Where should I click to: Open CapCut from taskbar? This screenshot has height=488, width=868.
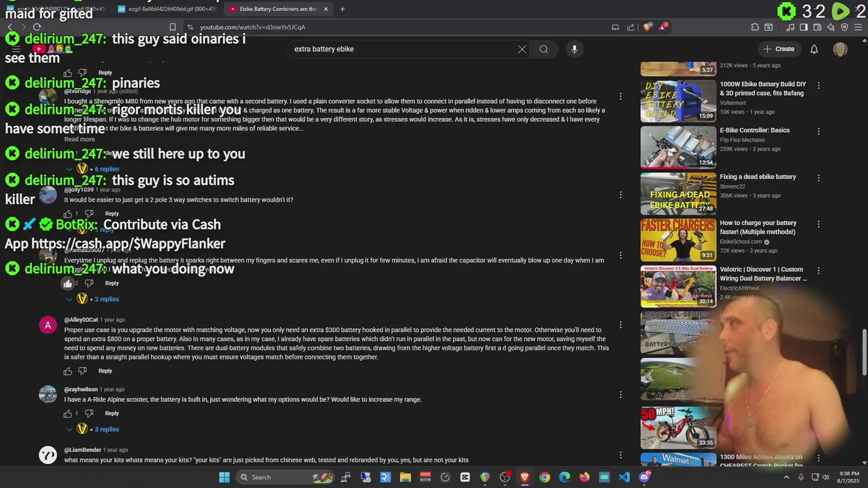point(465,477)
